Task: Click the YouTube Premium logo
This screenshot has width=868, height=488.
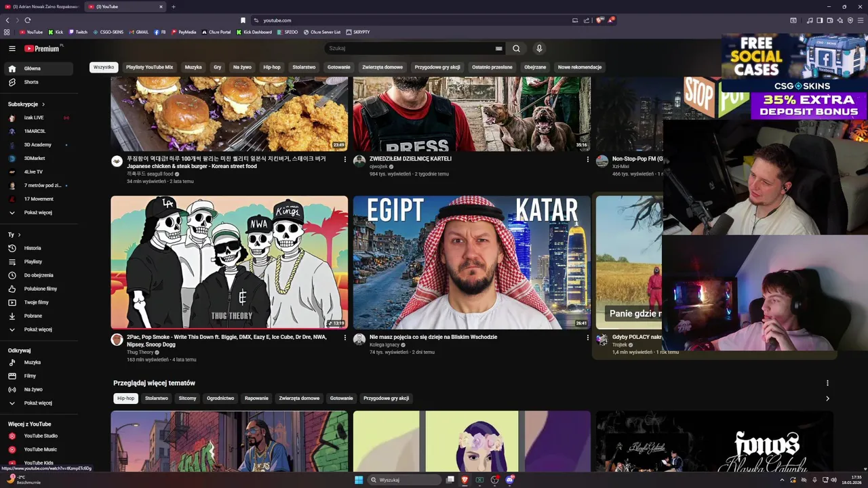Action: pos(42,48)
